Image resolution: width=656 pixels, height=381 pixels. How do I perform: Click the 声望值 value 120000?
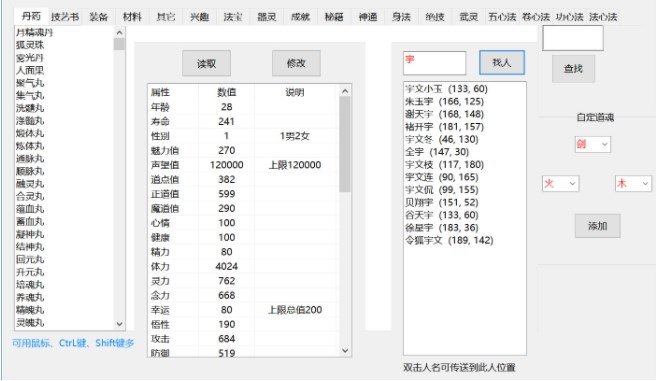(226, 165)
